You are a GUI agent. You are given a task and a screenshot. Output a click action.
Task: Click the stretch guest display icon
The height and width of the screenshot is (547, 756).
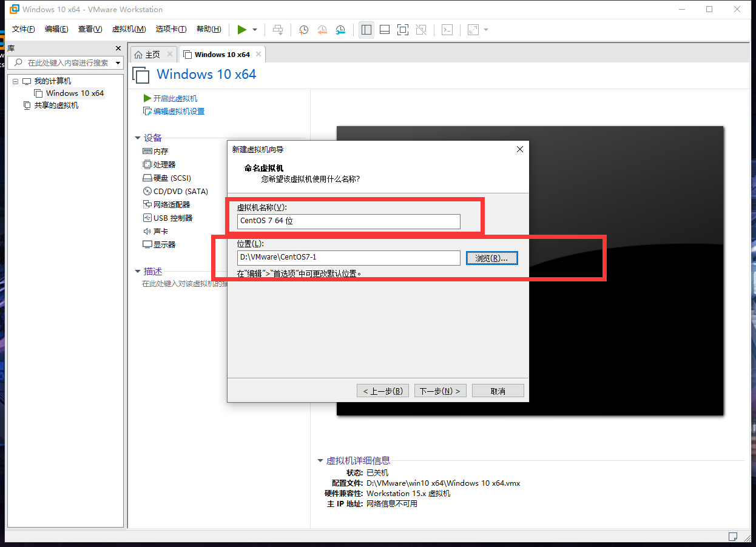pyautogui.click(x=473, y=29)
